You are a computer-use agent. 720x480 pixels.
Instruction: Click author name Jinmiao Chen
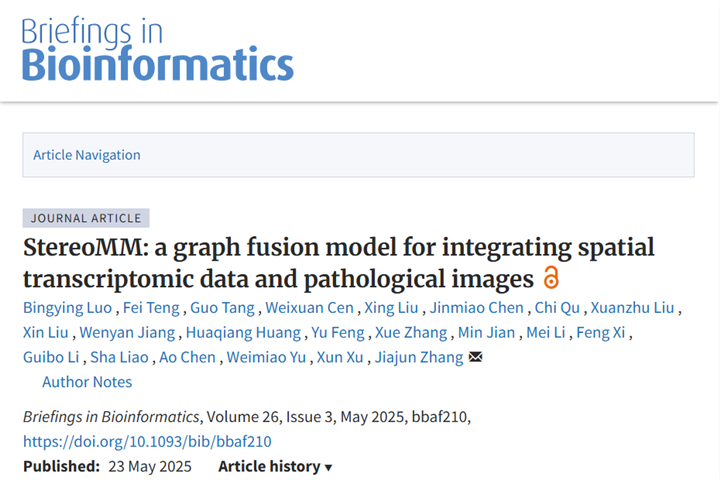coord(476,308)
